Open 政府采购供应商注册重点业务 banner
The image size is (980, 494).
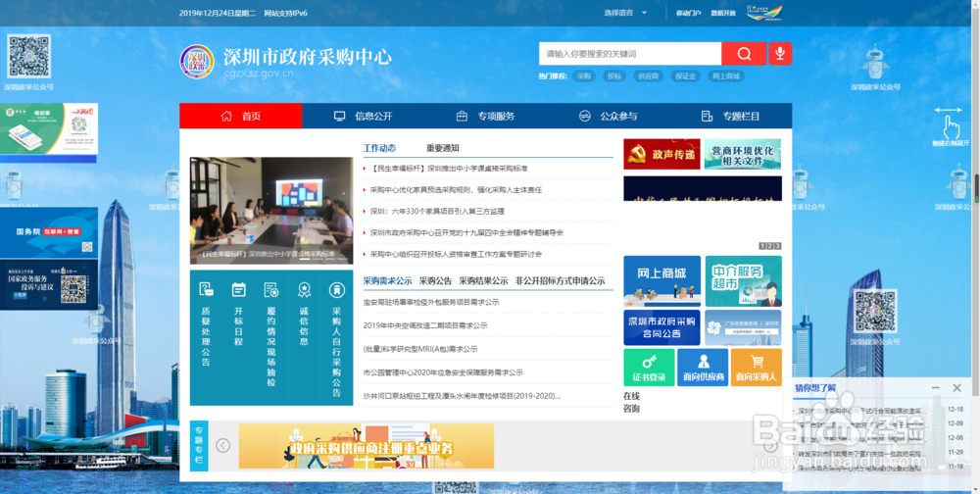coord(367,446)
